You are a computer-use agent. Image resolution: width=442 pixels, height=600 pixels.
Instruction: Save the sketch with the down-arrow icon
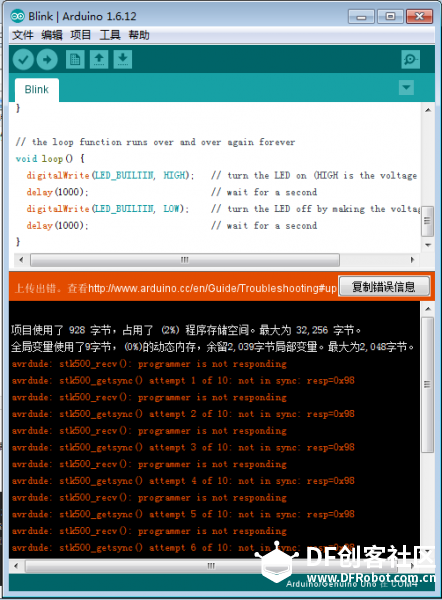pos(123,60)
